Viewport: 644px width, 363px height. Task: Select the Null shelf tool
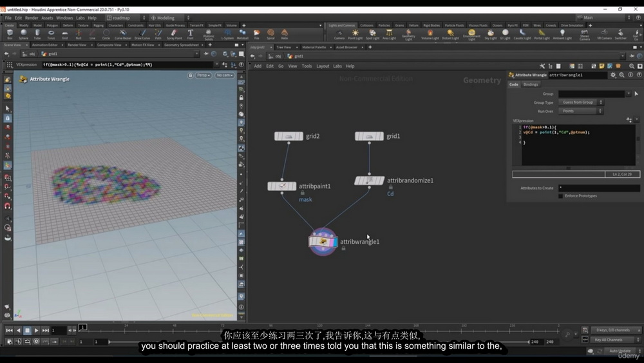79,34
